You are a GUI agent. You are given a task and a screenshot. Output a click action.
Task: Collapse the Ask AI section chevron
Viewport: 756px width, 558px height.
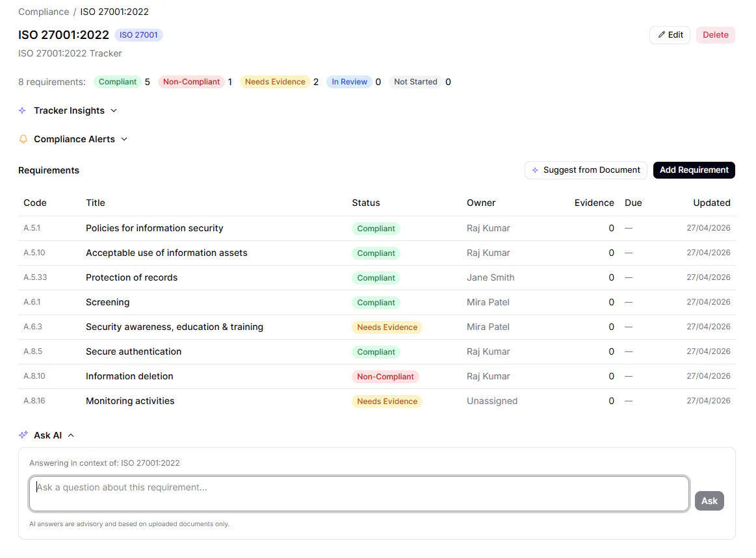pos(71,435)
